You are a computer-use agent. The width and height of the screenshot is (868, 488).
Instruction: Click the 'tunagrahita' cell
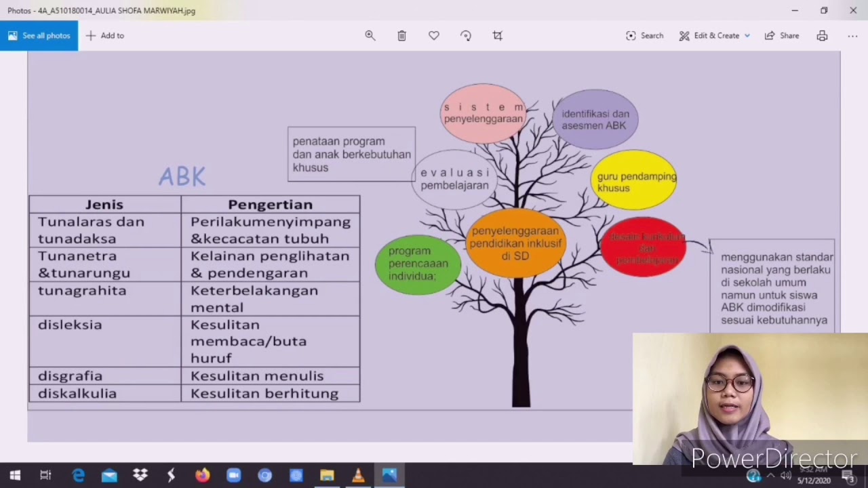pos(104,298)
